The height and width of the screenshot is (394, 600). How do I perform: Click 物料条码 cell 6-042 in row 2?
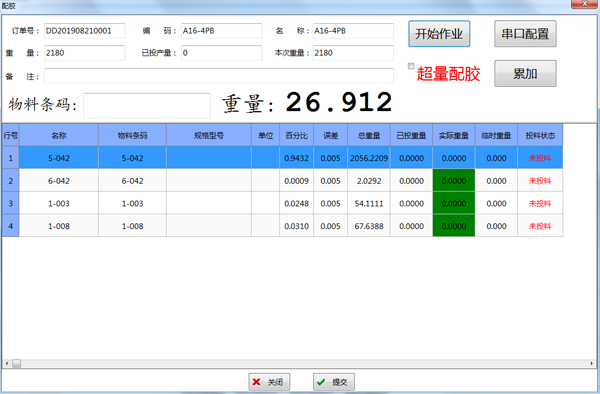[x=132, y=181]
